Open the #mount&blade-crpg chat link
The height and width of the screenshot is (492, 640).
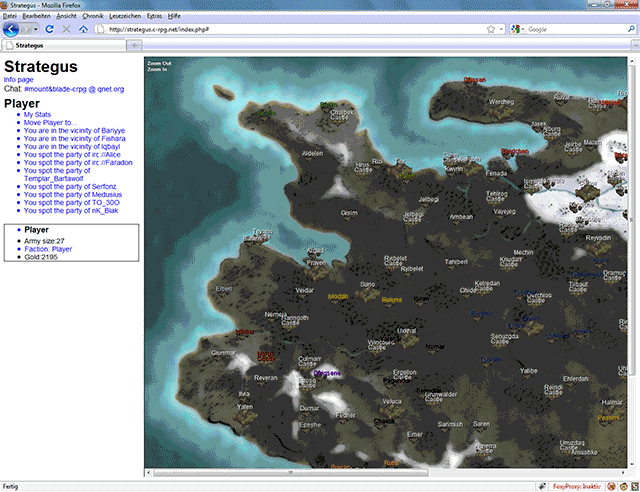(74, 89)
